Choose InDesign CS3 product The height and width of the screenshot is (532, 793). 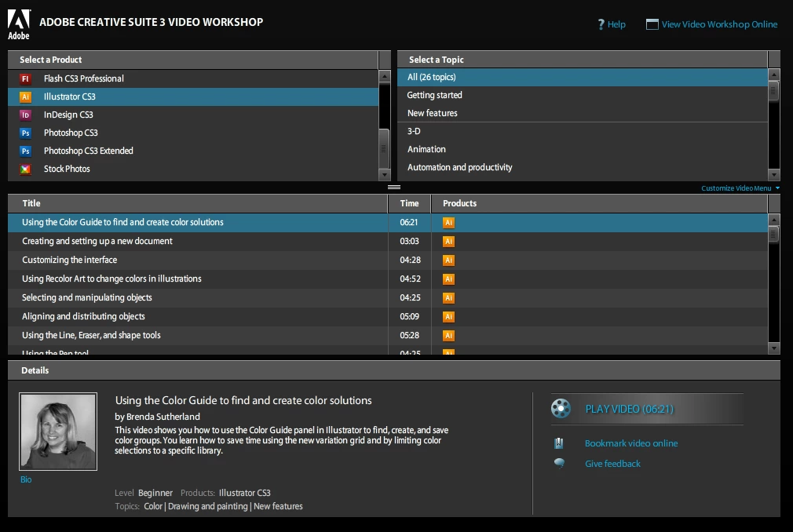[x=192, y=115]
